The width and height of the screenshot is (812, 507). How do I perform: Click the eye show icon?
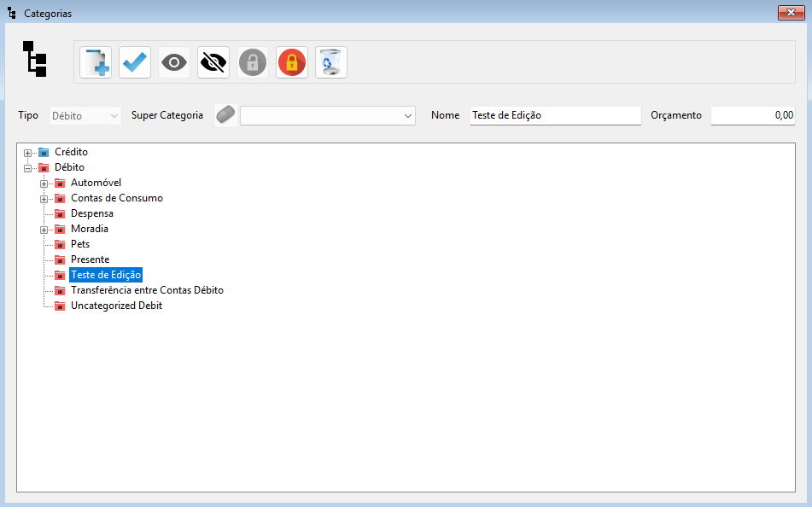tap(174, 62)
